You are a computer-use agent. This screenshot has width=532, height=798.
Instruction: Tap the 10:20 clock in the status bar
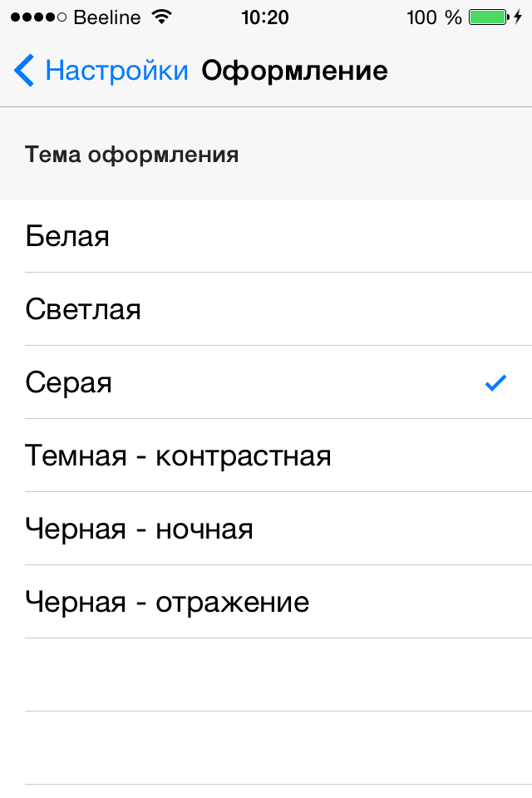[x=265, y=17]
